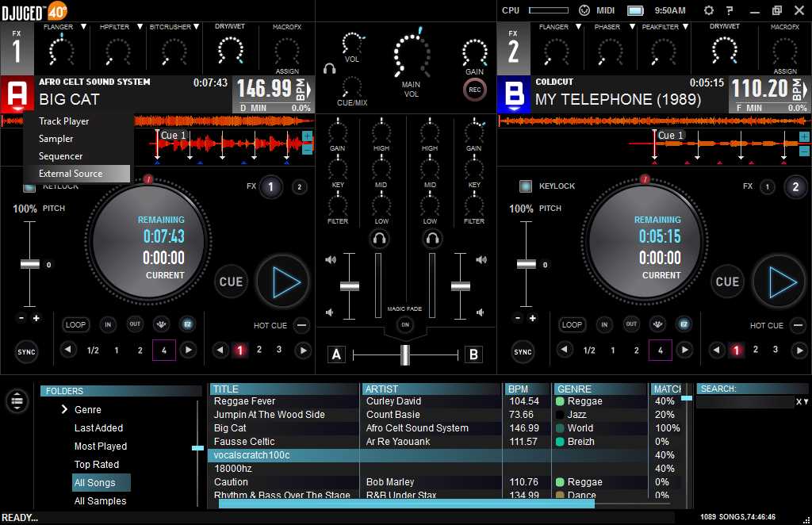Click the crossfader handle
The image size is (812, 525).
[405, 354]
